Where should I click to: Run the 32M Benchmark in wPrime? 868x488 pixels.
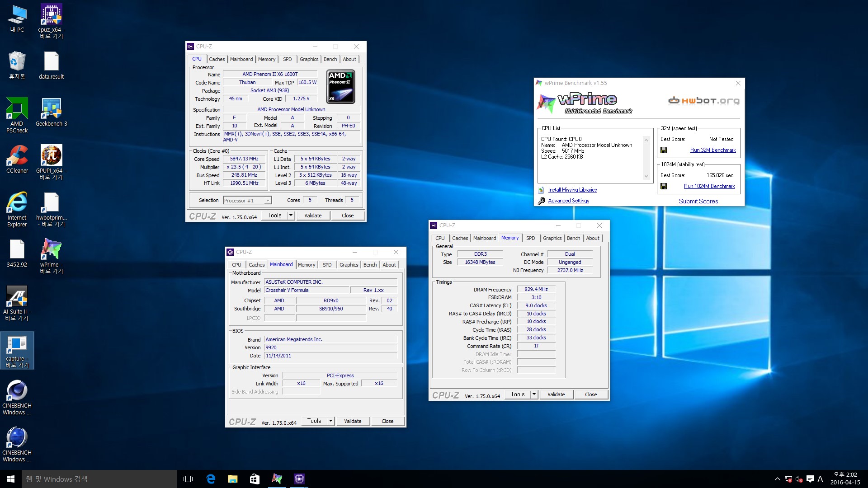(713, 150)
